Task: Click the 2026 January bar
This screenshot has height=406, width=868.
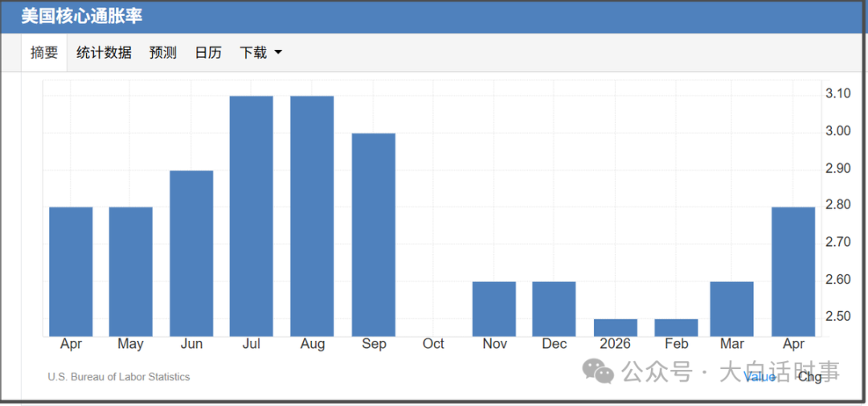Action: point(616,328)
